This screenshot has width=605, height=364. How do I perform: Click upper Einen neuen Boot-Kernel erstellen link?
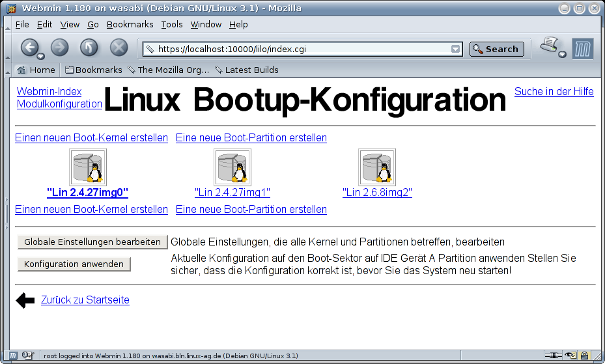(91, 137)
